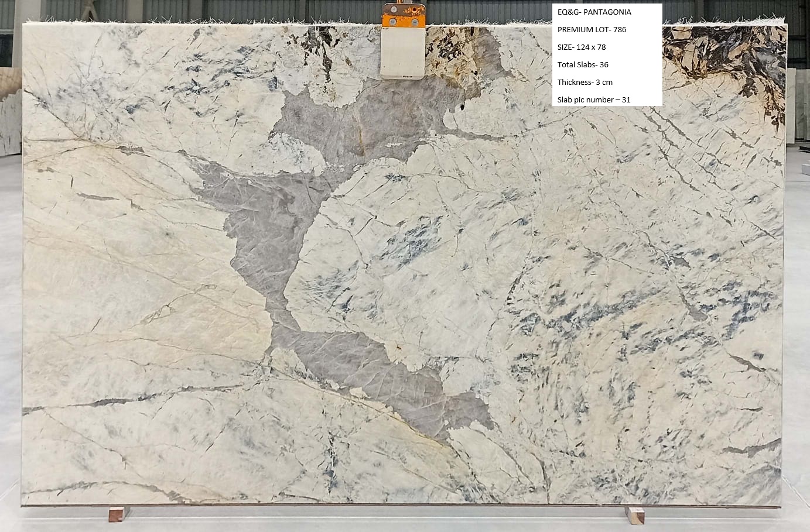Click the orange slab lifting clamp
This screenshot has width=810, height=532.
402,16
